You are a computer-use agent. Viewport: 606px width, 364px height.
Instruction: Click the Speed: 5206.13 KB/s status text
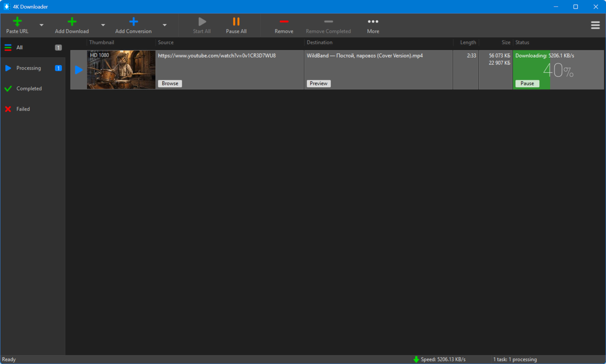(x=443, y=359)
